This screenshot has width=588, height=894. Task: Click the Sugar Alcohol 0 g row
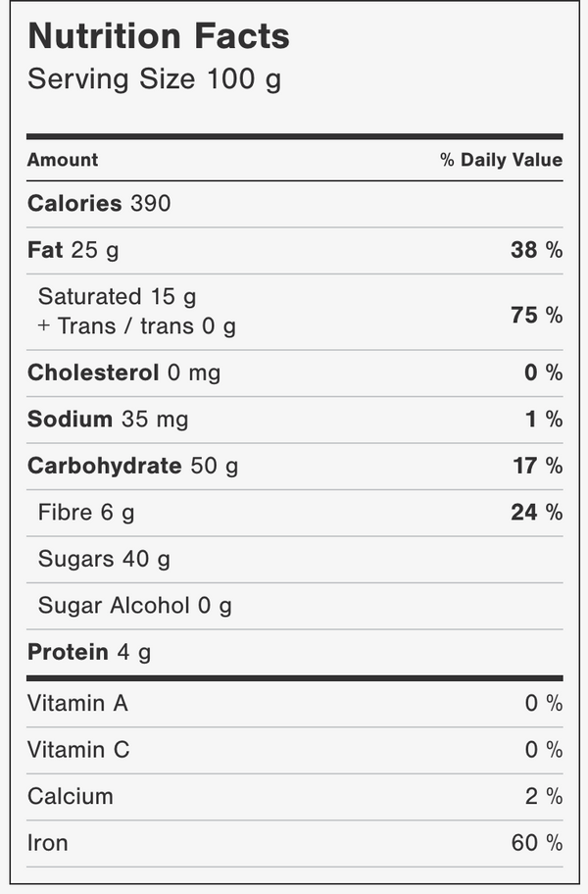click(295, 606)
